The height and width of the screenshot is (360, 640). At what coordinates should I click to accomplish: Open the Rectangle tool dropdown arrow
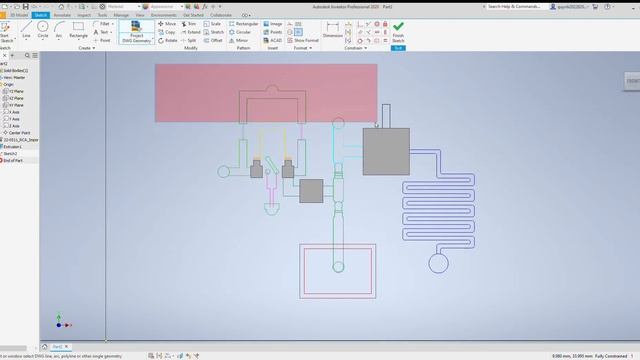tap(78, 40)
